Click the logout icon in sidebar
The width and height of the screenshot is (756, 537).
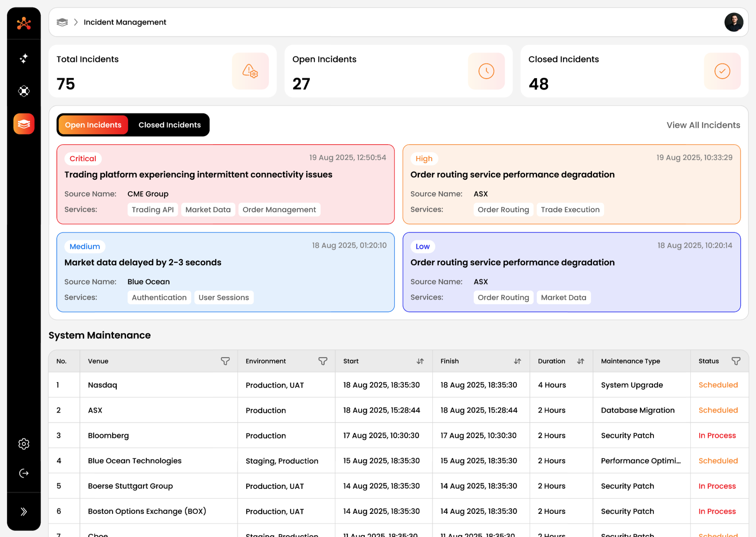(24, 473)
